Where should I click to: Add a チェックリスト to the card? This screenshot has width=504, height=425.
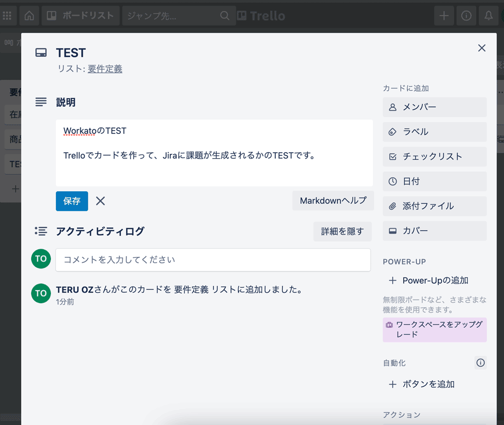(x=434, y=157)
